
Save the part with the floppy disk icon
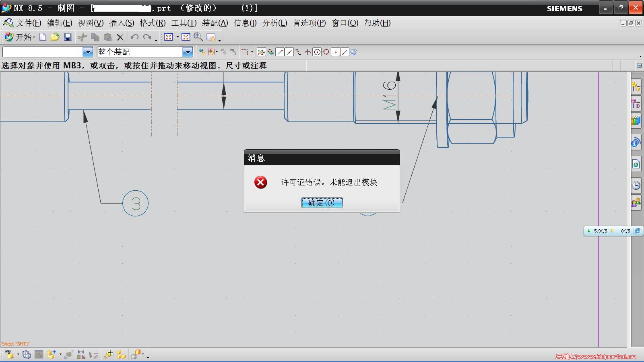(x=68, y=37)
